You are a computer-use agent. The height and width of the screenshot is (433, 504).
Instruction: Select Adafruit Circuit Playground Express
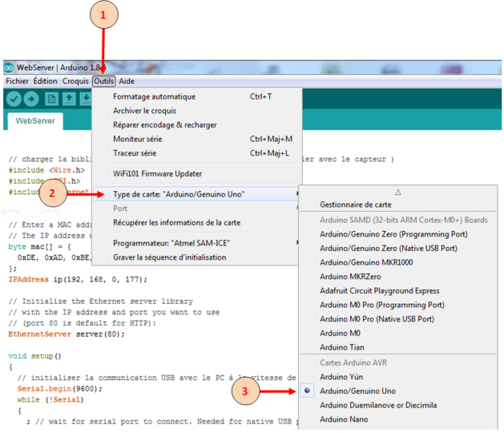[x=398, y=291]
